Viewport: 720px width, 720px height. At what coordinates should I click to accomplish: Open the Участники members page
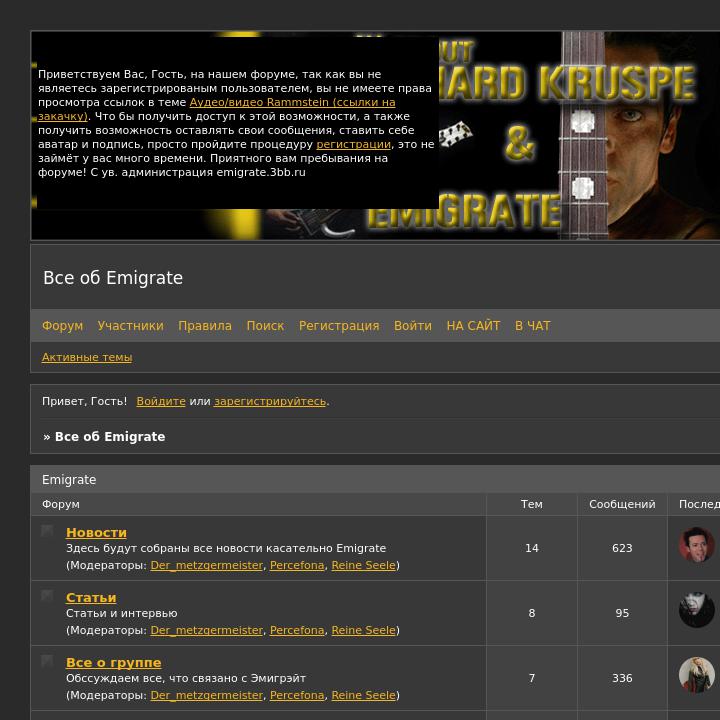(130, 326)
